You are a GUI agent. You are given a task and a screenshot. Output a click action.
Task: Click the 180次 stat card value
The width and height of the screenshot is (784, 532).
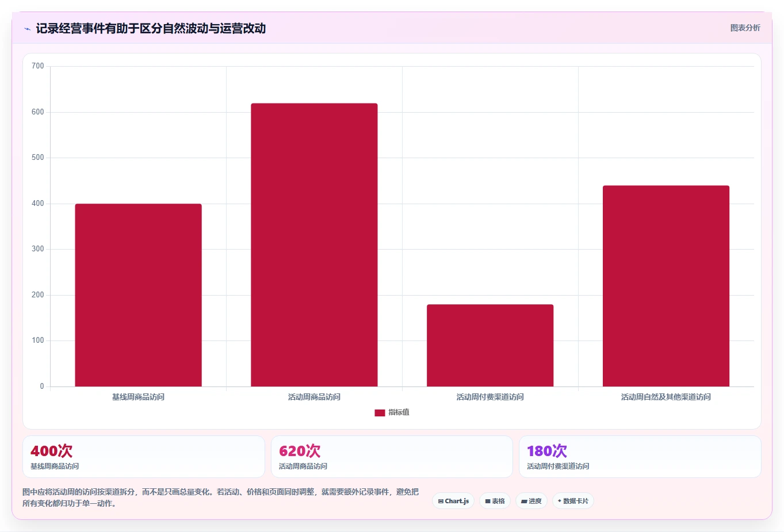click(x=547, y=451)
